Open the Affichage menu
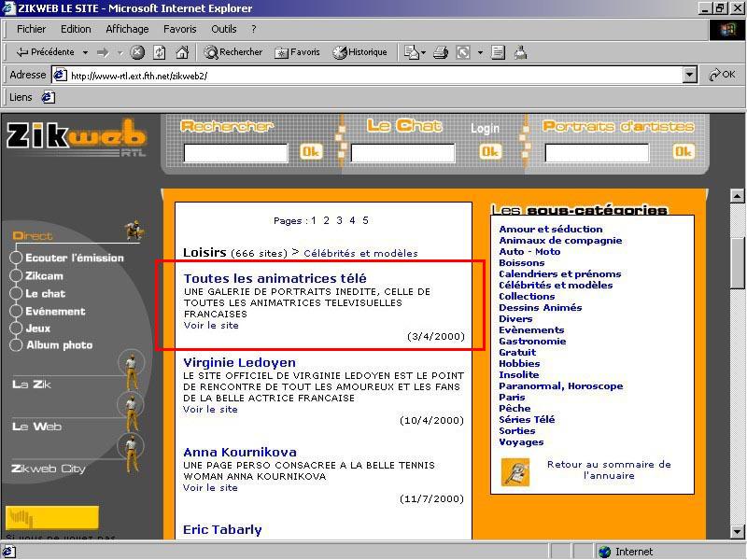747x560 pixels. click(127, 29)
